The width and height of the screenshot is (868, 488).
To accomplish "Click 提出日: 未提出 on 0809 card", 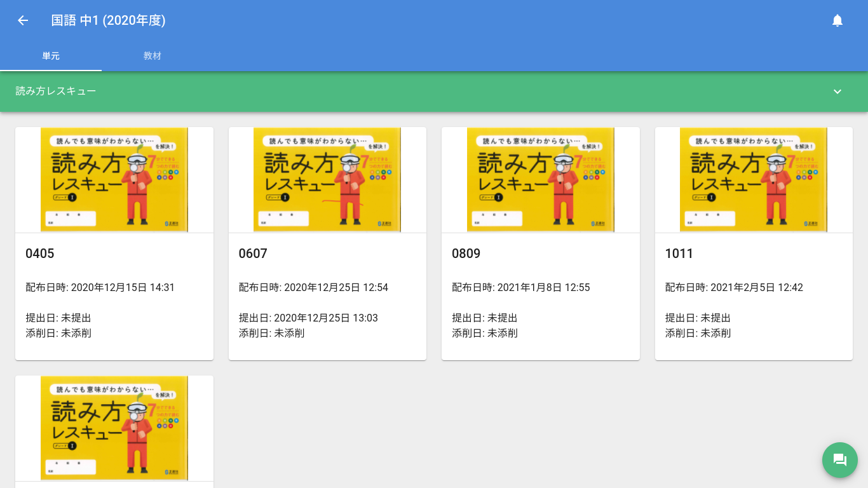I will [x=485, y=318].
